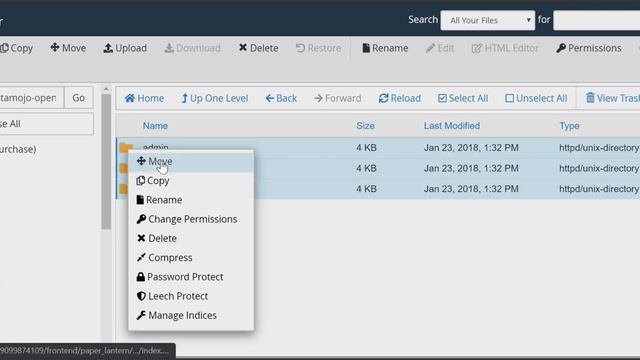Image resolution: width=640 pixels, height=360 pixels.
Task: Click the path input field
Action: [x=32, y=98]
